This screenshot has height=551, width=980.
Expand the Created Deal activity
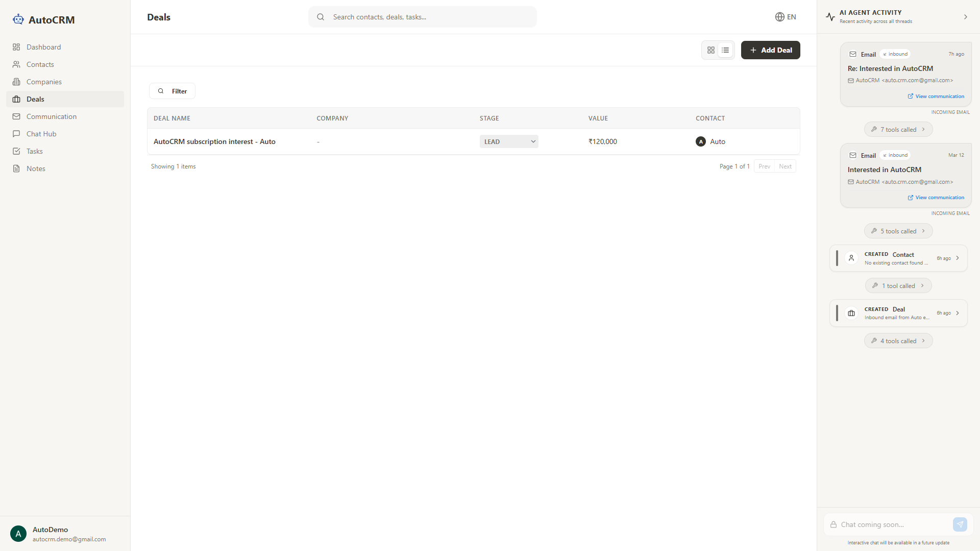click(899, 313)
